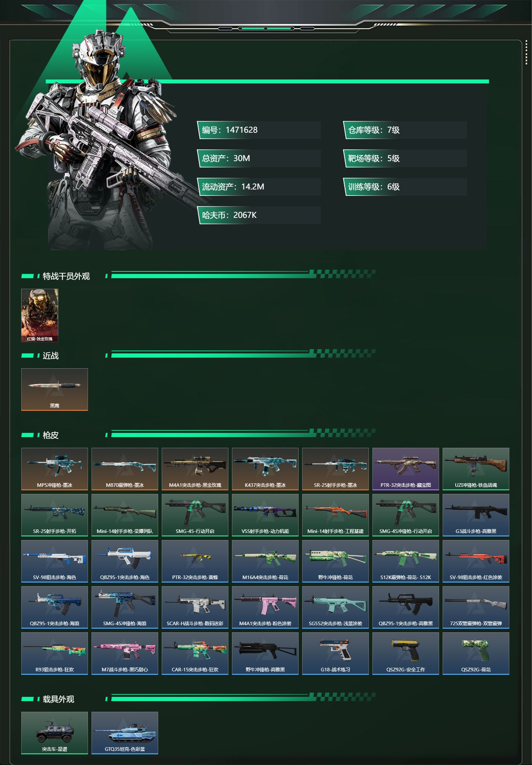Select SG552突击步枪-浅蓝涂装 skin
The width and height of the screenshot is (532, 765).
coord(336,607)
